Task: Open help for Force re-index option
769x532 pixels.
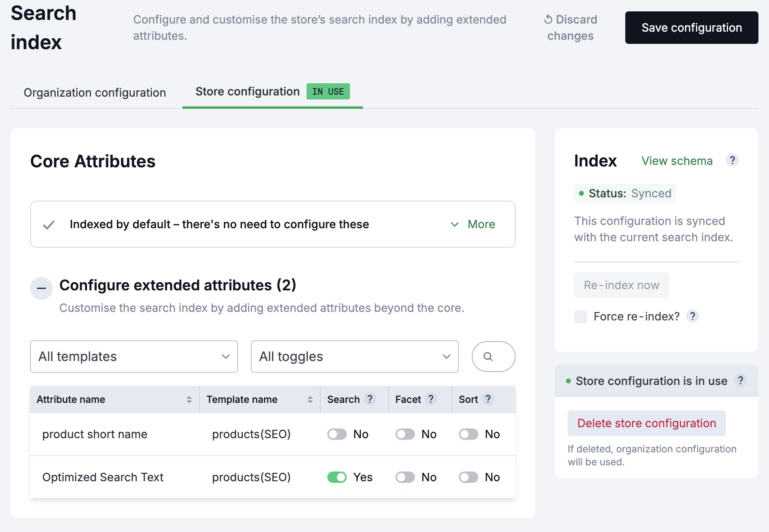Action: [693, 316]
